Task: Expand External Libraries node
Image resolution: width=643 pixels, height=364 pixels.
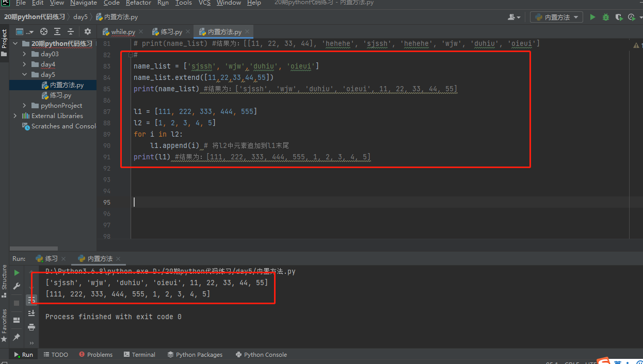Action: (15, 116)
